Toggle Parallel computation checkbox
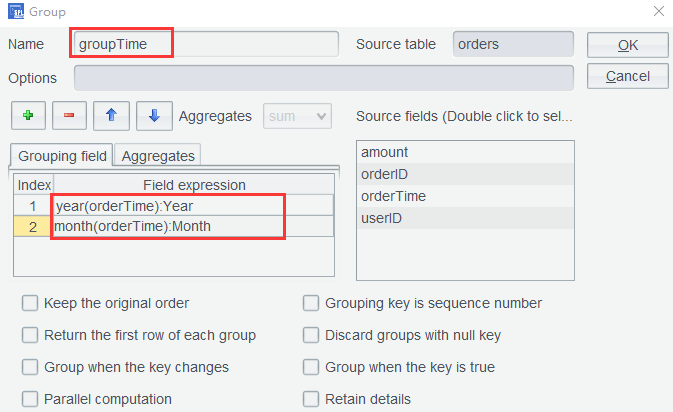The width and height of the screenshot is (673, 412). (30, 399)
